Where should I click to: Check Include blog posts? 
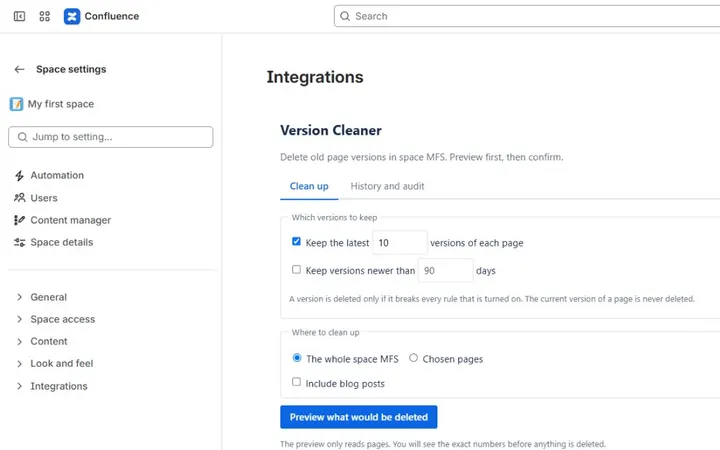coord(296,382)
